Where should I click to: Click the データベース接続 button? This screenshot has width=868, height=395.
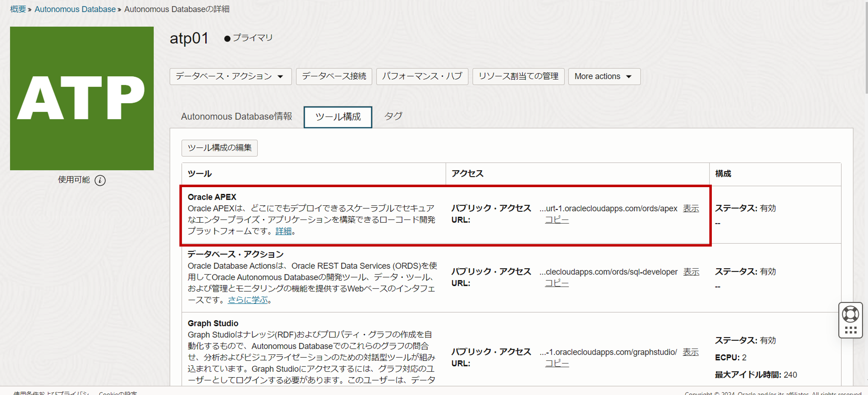pyautogui.click(x=334, y=77)
